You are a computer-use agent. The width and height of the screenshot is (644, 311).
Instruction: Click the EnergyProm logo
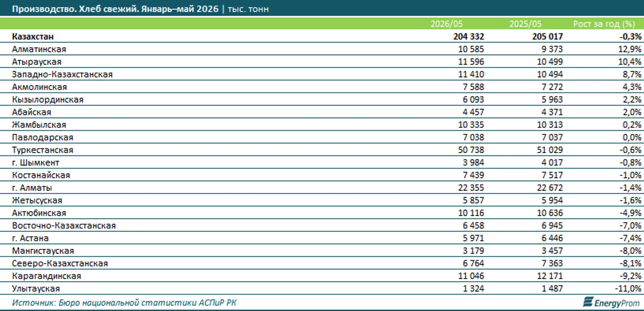pyautogui.click(x=611, y=302)
